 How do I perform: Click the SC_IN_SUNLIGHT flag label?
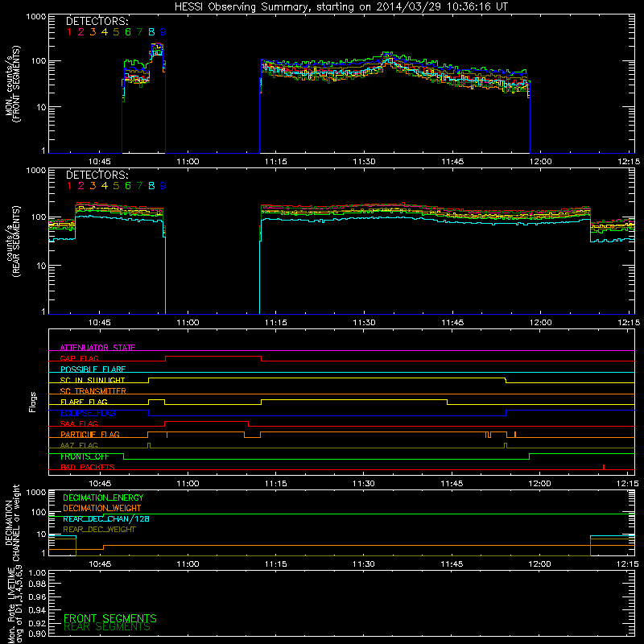(x=93, y=380)
